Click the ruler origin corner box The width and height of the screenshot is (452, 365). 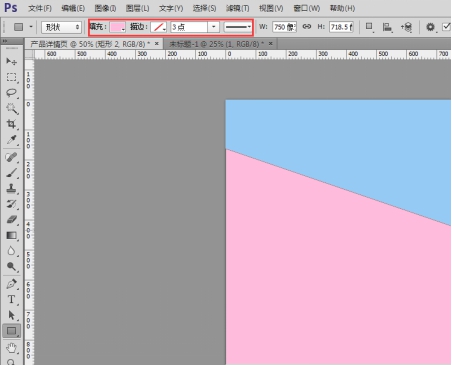click(29, 54)
